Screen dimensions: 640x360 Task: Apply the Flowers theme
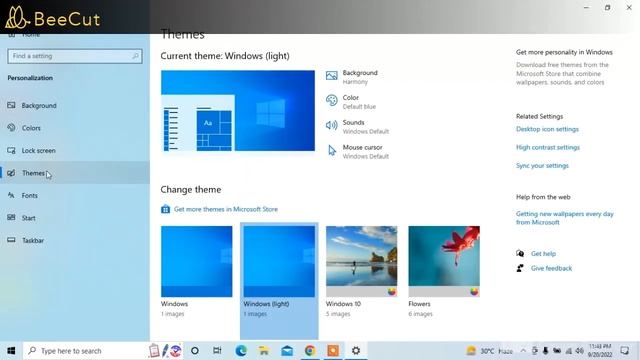[444, 262]
